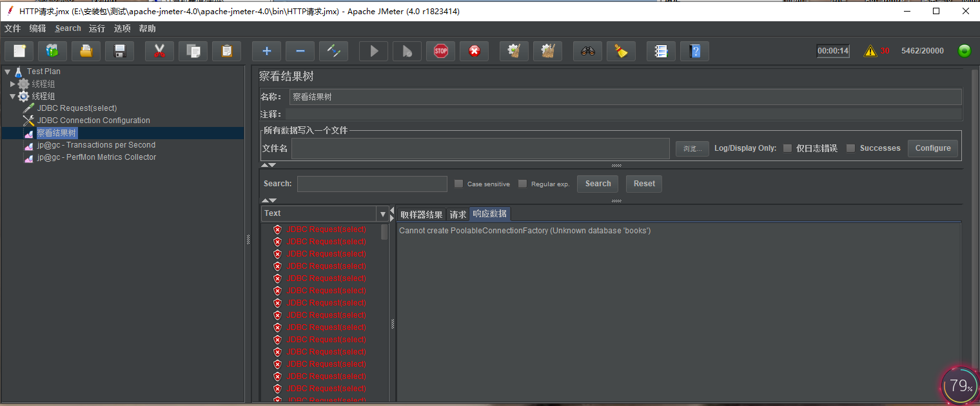Open the Function Helper list icon
980x406 pixels.
pyautogui.click(x=661, y=51)
